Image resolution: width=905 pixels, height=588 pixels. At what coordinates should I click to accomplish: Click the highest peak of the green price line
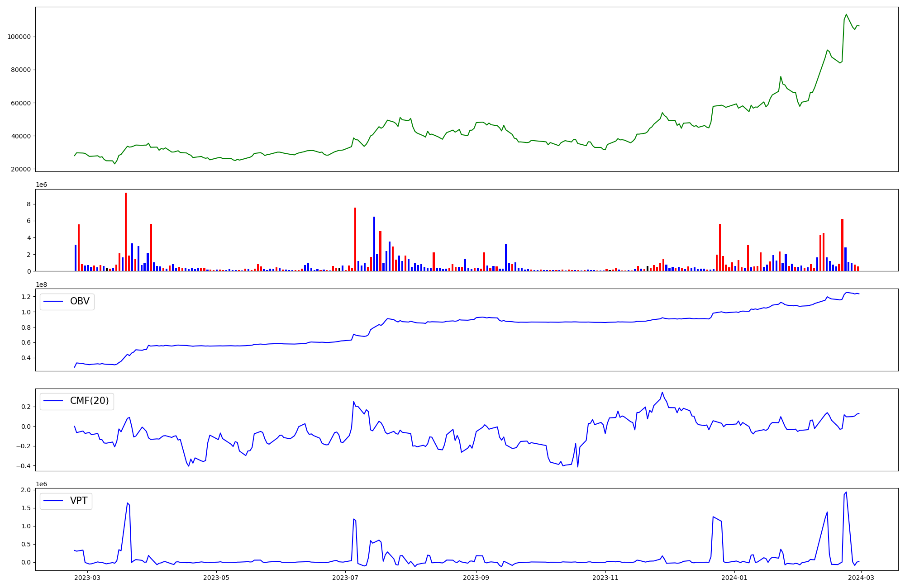click(x=846, y=14)
